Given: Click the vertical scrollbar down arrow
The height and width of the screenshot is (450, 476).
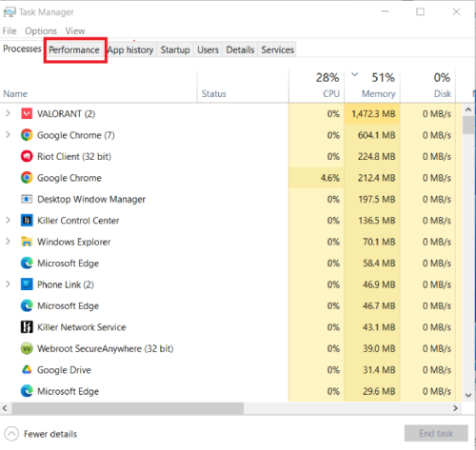Looking at the screenshot, I should pos(468,395).
